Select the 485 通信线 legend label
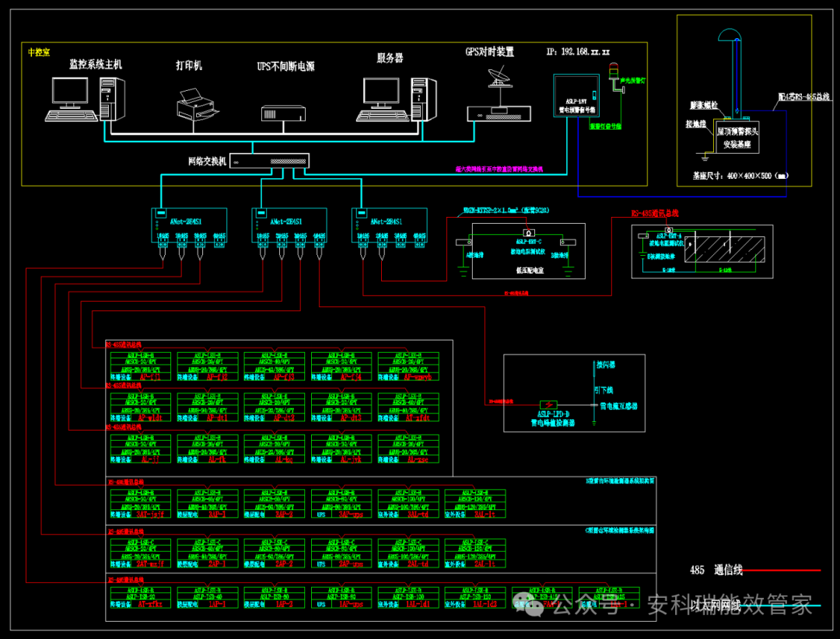840x639 pixels. coord(716,571)
